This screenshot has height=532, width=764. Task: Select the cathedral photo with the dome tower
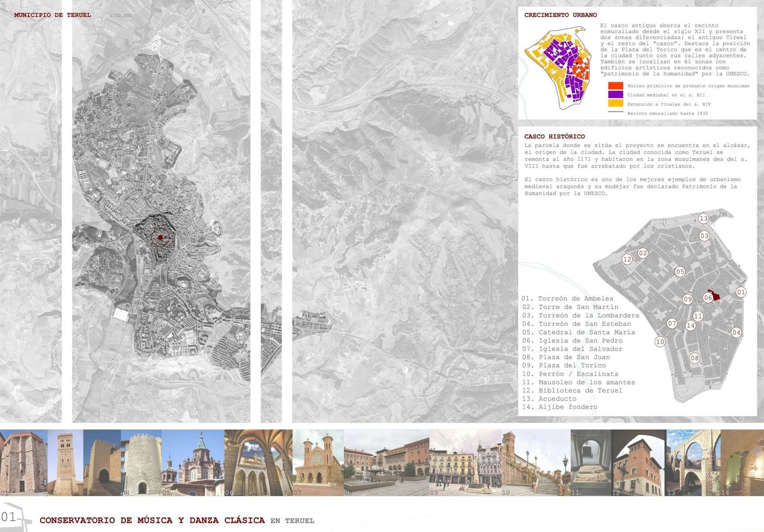click(x=193, y=462)
